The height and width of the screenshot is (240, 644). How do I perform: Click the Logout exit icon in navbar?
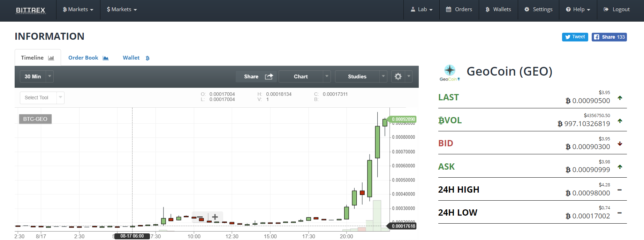point(606,9)
